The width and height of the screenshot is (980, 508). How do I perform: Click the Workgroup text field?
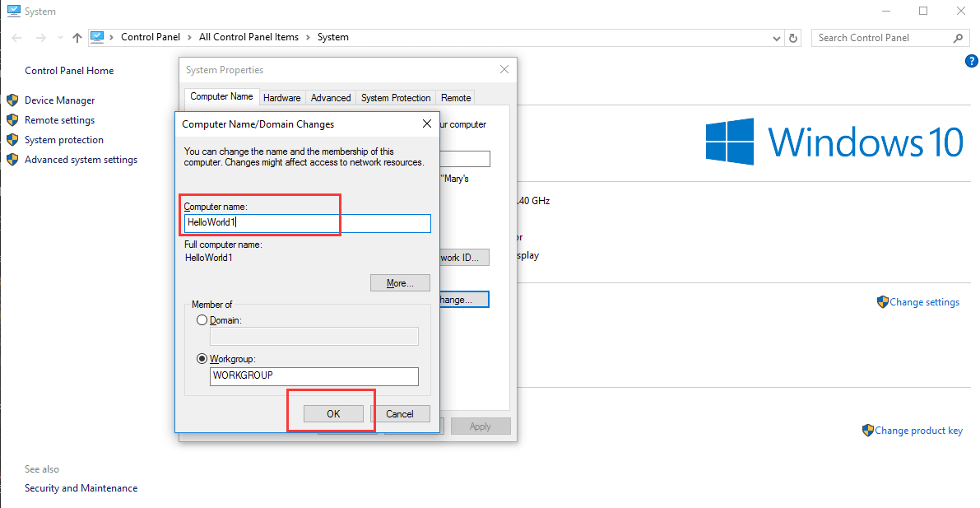[314, 376]
